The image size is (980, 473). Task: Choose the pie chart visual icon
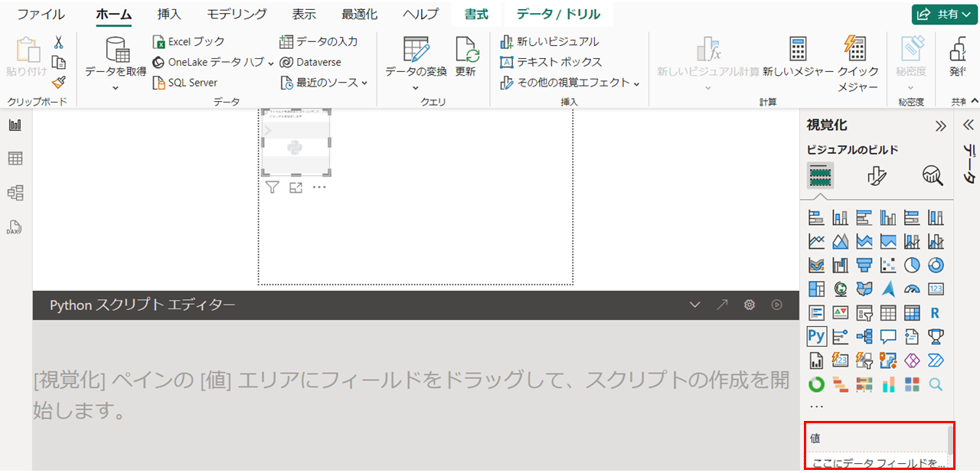click(911, 265)
